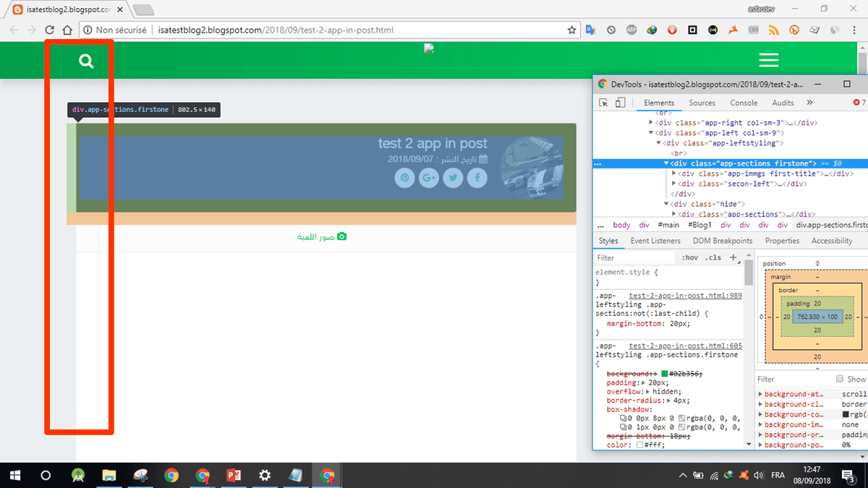Expand the secon-left div node

point(674,184)
